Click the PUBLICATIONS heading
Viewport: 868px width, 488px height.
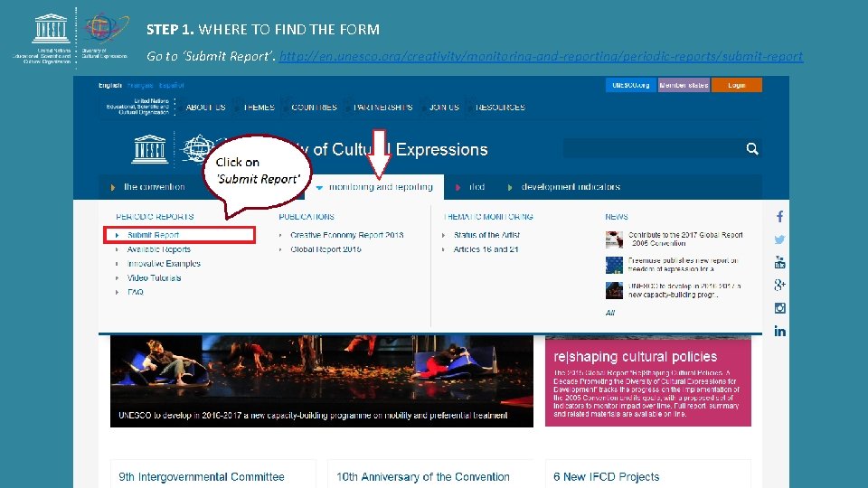[x=307, y=217]
